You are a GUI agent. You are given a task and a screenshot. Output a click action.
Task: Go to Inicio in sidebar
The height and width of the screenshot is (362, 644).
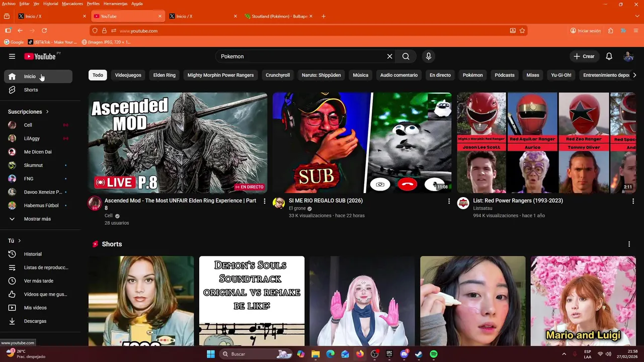click(x=38, y=76)
